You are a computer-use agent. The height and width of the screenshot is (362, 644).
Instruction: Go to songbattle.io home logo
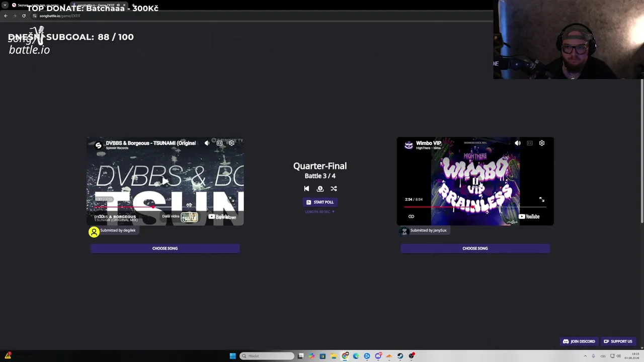pyautogui.click(x=29, y=41)
